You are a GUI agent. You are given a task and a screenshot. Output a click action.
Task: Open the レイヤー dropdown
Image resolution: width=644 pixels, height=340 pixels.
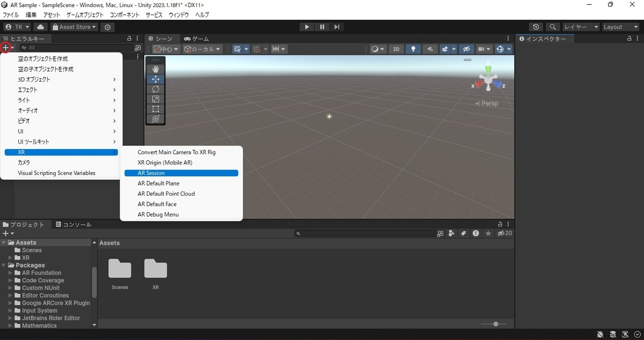click(x=581, y=27)
